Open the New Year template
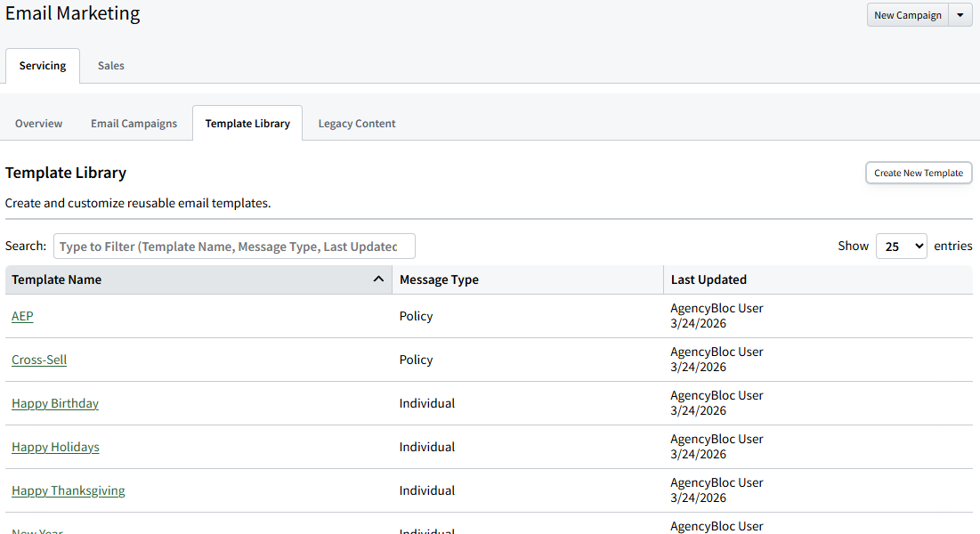 pyautogui.click(x=36, y=530)
